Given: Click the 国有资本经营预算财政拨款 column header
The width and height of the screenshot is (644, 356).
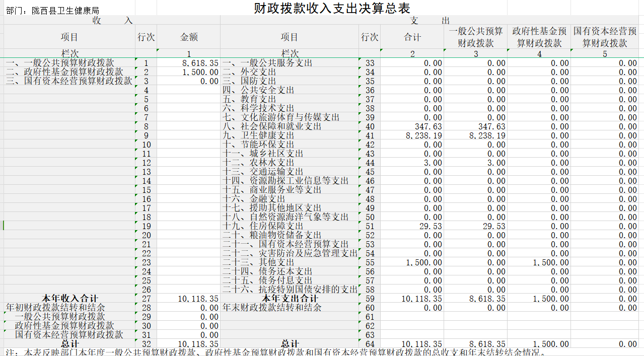Looking at the screenshot, I should pos(604,37).
